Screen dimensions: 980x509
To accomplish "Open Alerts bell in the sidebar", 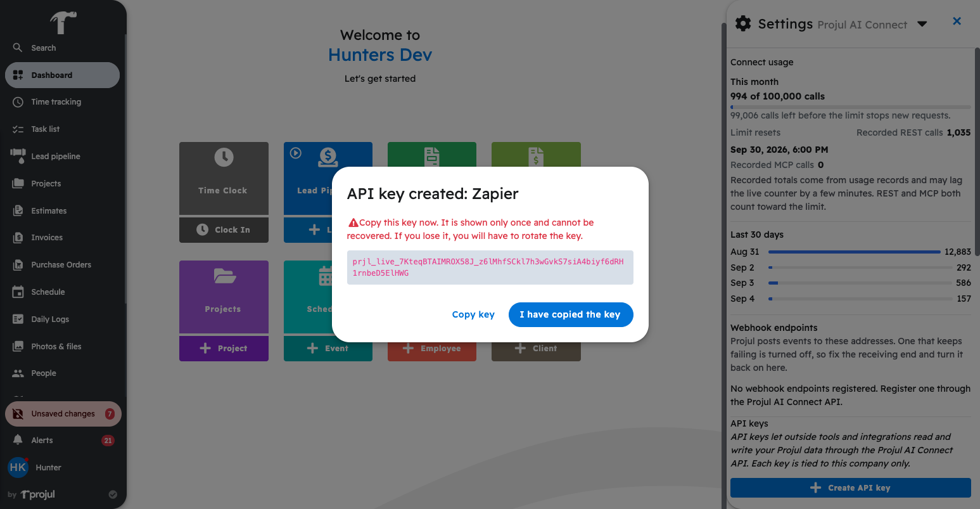I will 62,441.
